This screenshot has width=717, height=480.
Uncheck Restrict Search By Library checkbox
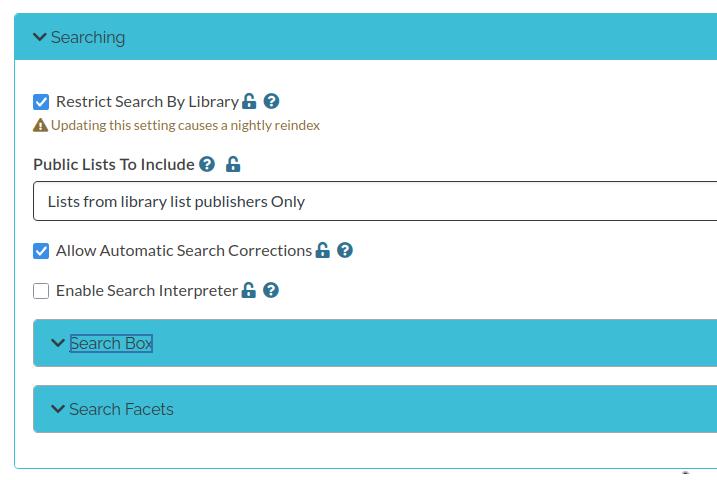coord(41,101)
